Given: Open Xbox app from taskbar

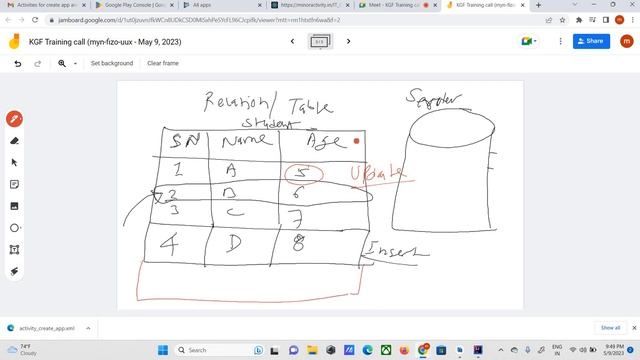Looking at the screenshot, I should 386,350.
